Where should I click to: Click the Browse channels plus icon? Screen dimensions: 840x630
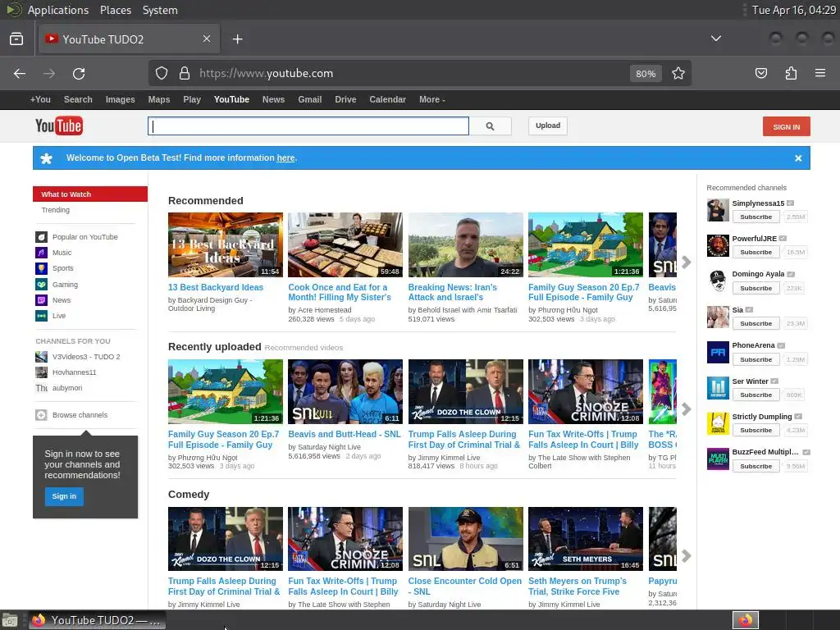tap(41, 415)
